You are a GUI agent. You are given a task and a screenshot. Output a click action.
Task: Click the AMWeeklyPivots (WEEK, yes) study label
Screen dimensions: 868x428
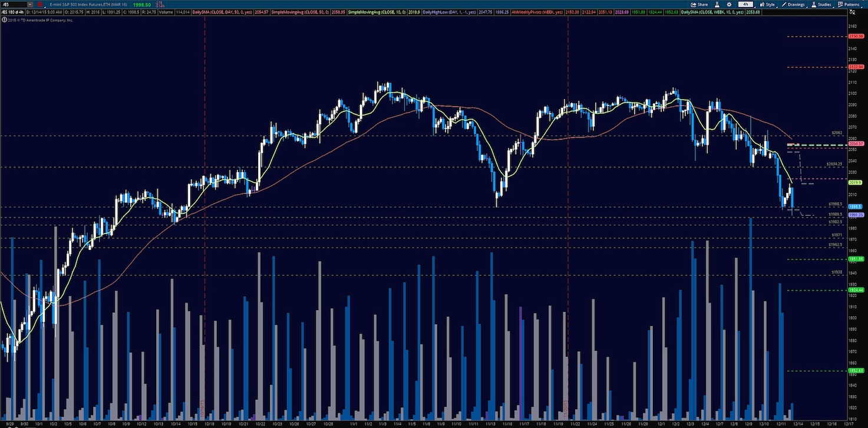tap(537, 12)
